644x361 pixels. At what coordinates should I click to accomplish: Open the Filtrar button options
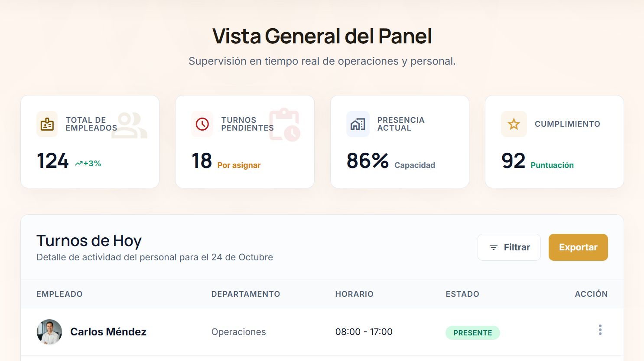(509, 247)
